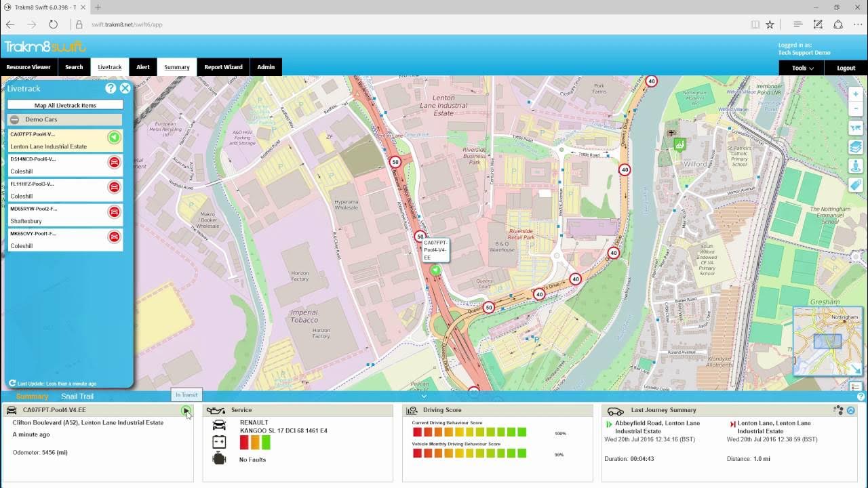Collapse the Demo Cars group

14,119
